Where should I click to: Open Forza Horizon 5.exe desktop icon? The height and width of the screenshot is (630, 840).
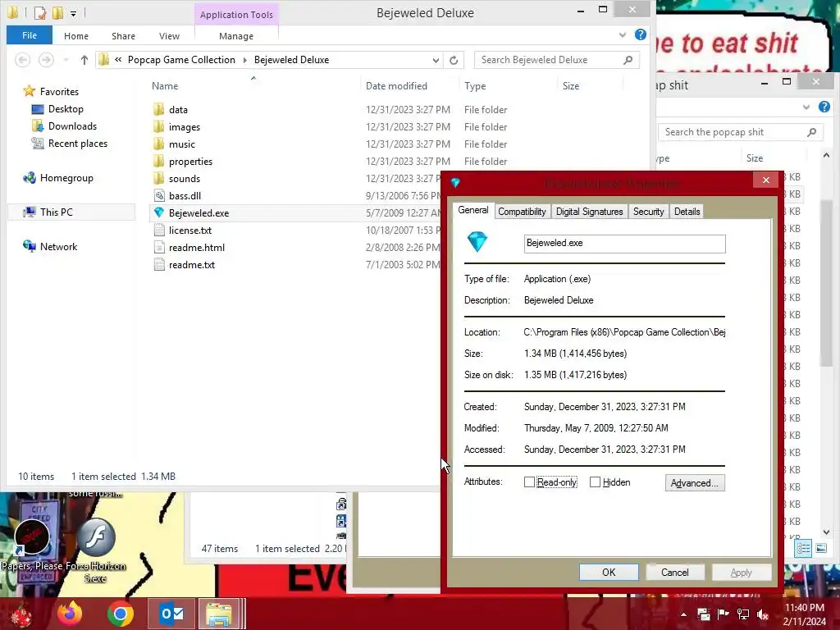click(95, 549)
